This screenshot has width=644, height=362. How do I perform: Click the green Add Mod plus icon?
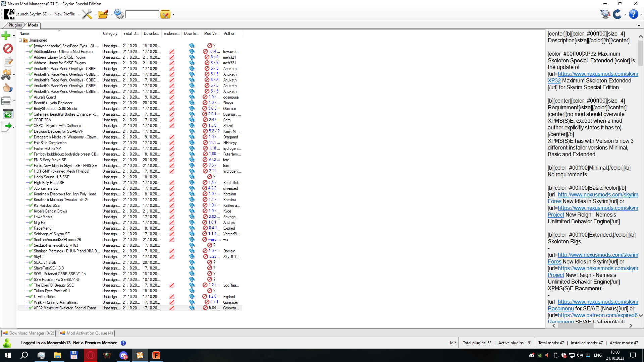pyautogui.click(x=6, y=35)
